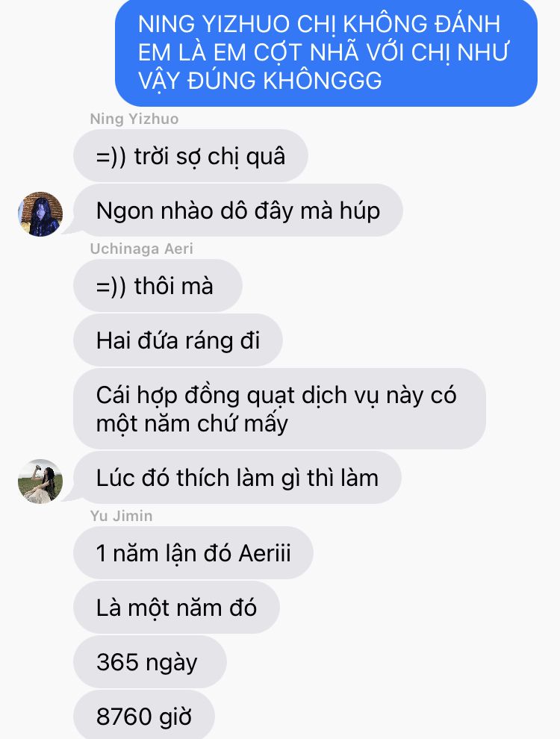
Task: Tap the sender name Ning Yizhuo
Action: pyautogui.click(x=134, y=119)
